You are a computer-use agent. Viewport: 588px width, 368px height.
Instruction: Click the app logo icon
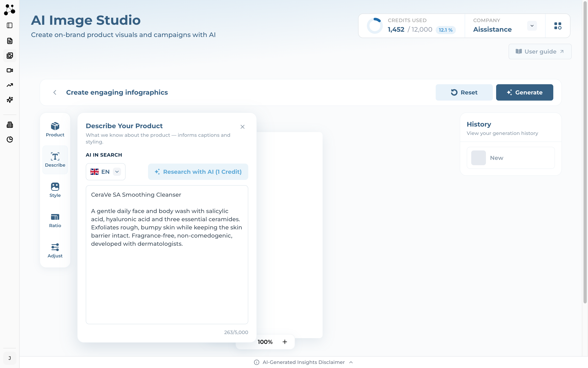coord(10,9)
